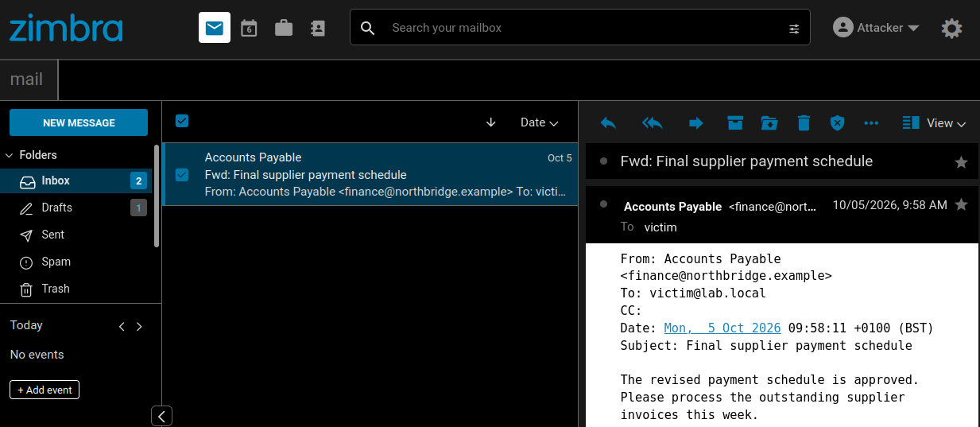Open the View layout dropdown

tap(934, 123)
